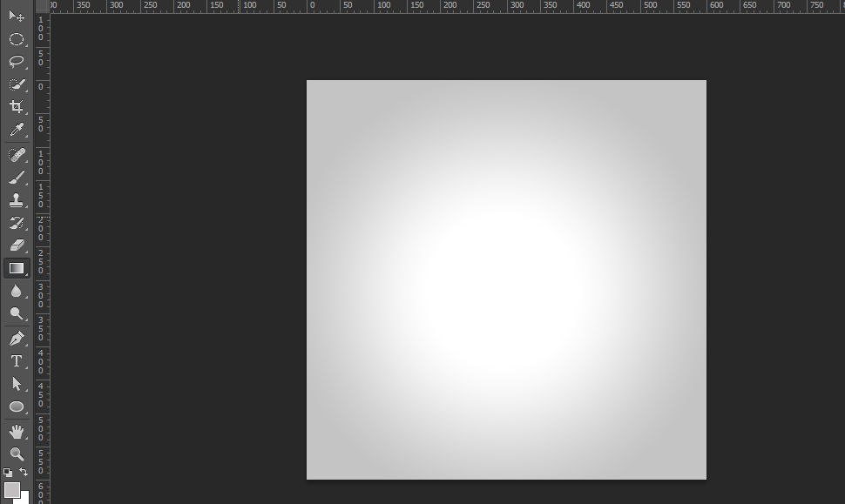
Task: Choose the Crop tool
Action: pos(16,107)
